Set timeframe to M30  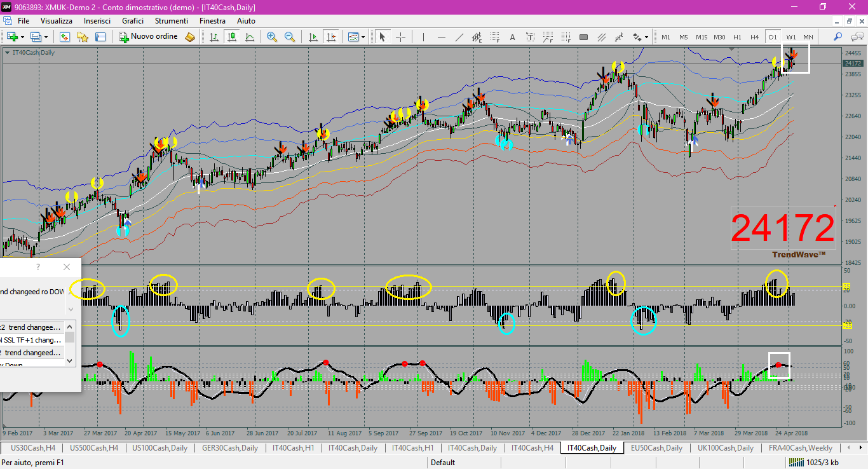719,37
